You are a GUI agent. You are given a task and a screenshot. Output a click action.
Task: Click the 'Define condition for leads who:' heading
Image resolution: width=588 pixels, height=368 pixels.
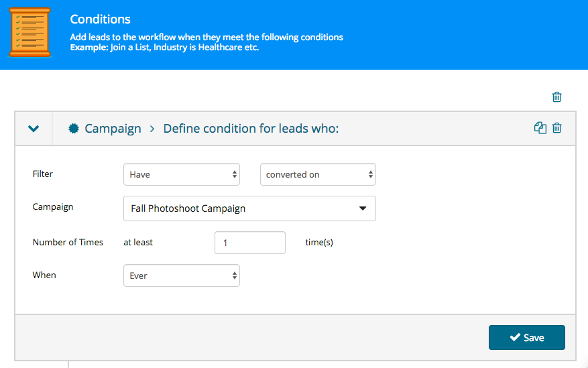coord(251,129)
